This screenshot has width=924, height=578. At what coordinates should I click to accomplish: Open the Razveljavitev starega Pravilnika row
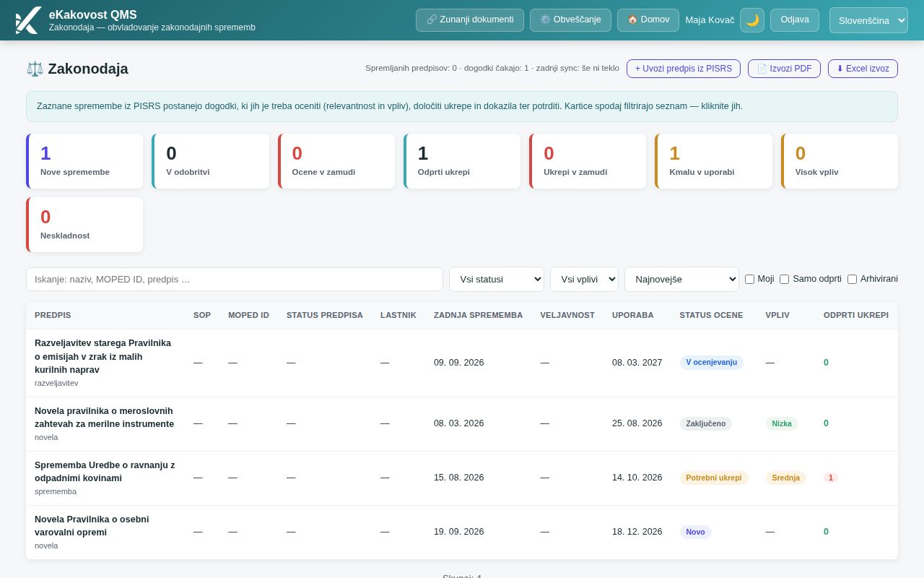[462, 363]
